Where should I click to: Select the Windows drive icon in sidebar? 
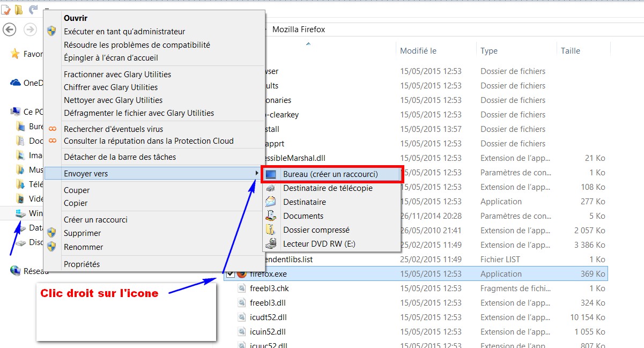pyautogui.click(x=21, y=213)
